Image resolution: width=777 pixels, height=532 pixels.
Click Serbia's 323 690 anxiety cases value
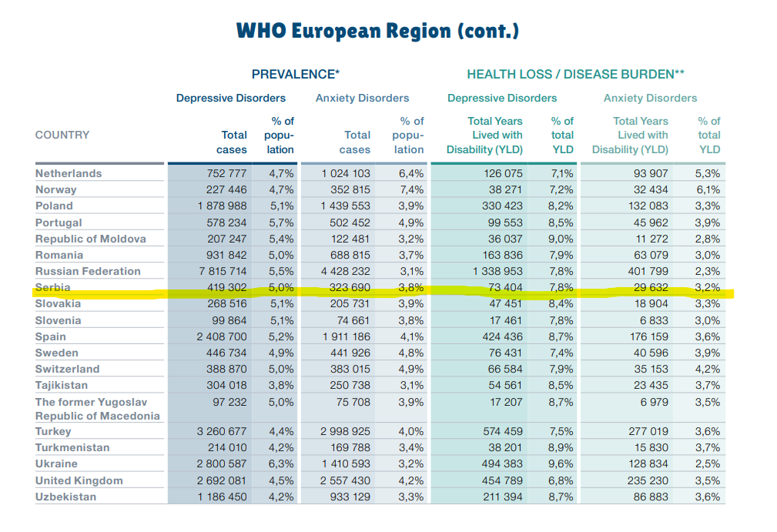350,287
